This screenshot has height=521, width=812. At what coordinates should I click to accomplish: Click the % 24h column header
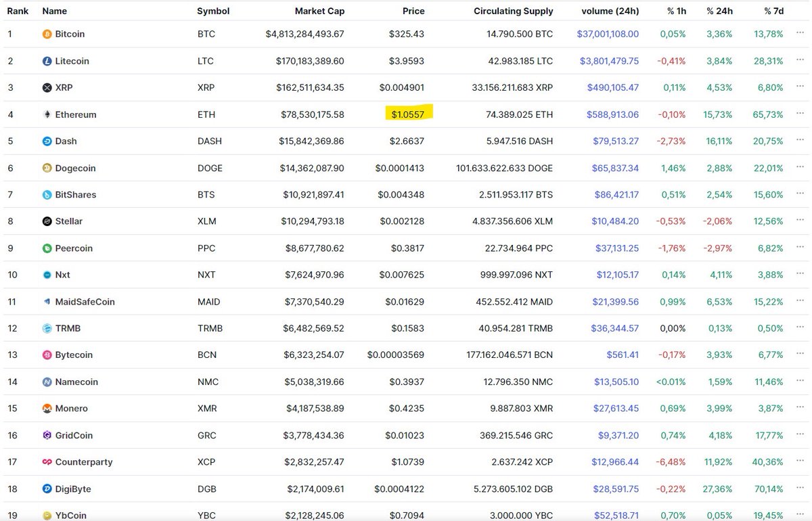[720, 11]
